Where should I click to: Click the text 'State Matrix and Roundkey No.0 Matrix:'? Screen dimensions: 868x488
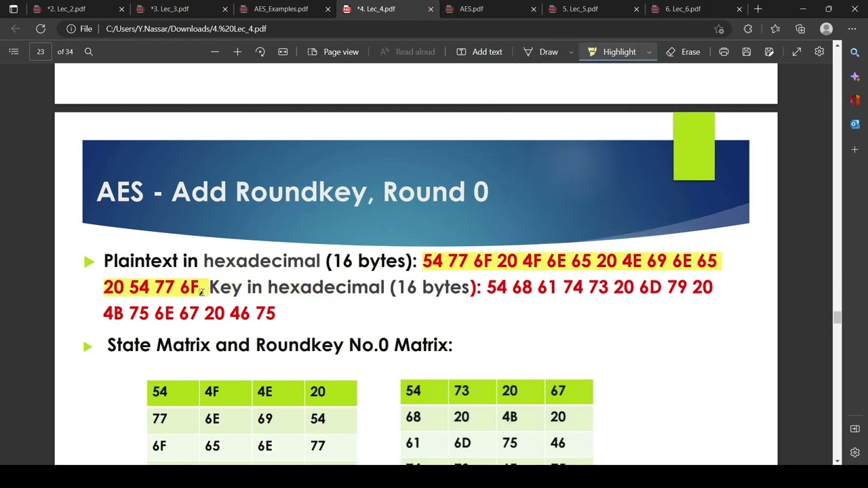click(279, 345)
